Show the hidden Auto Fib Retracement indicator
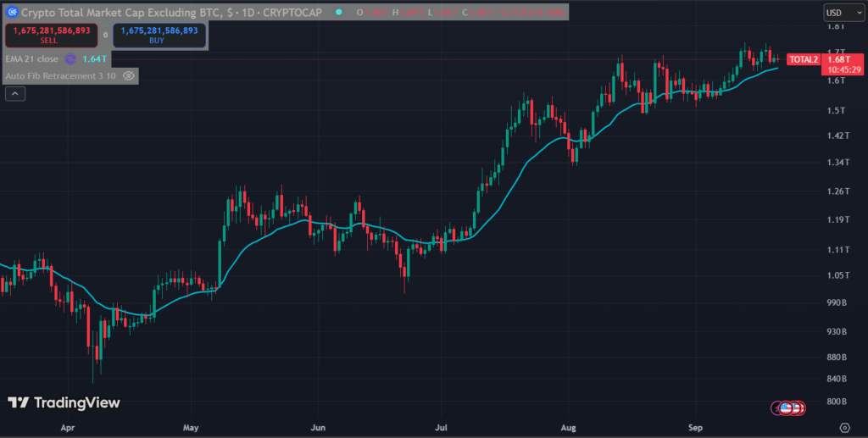868x438 pixels. point(129,75)
